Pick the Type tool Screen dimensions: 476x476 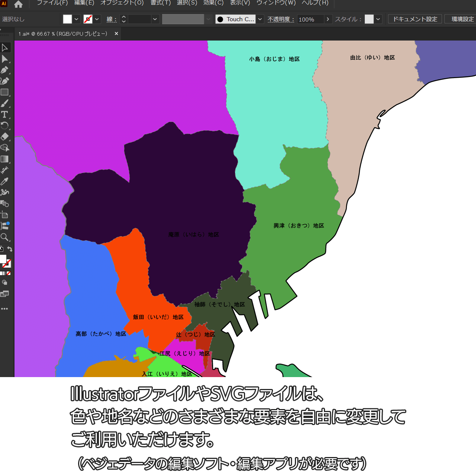5,115
